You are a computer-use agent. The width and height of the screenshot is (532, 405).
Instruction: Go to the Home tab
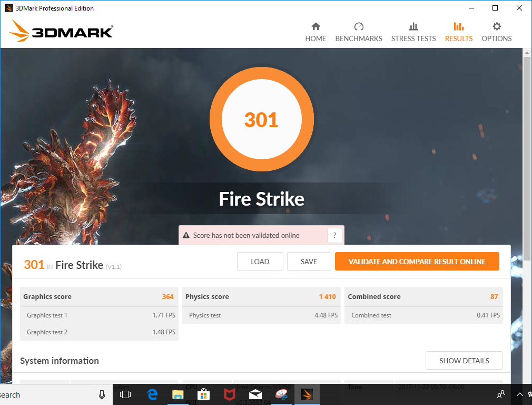point(316,32)
